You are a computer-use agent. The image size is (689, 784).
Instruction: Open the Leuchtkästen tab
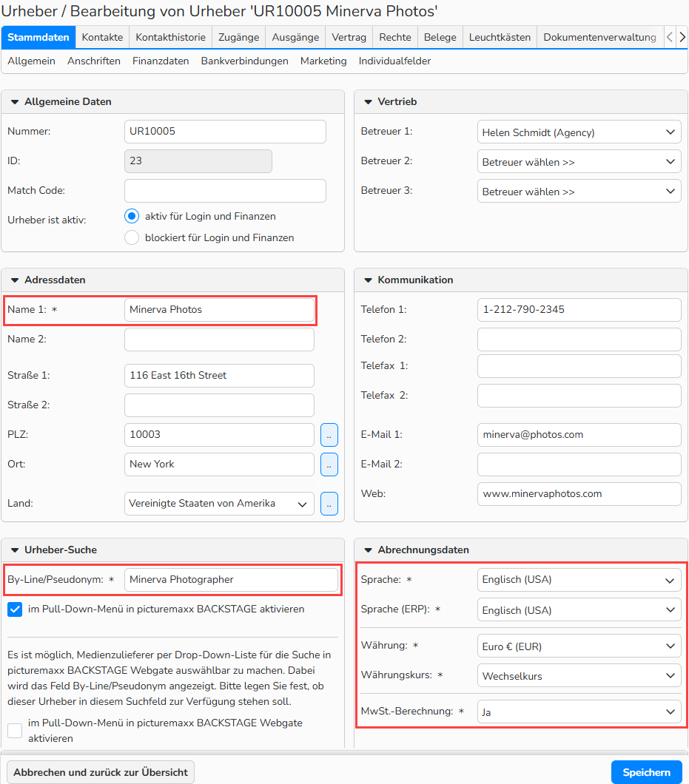click(500, 37)
